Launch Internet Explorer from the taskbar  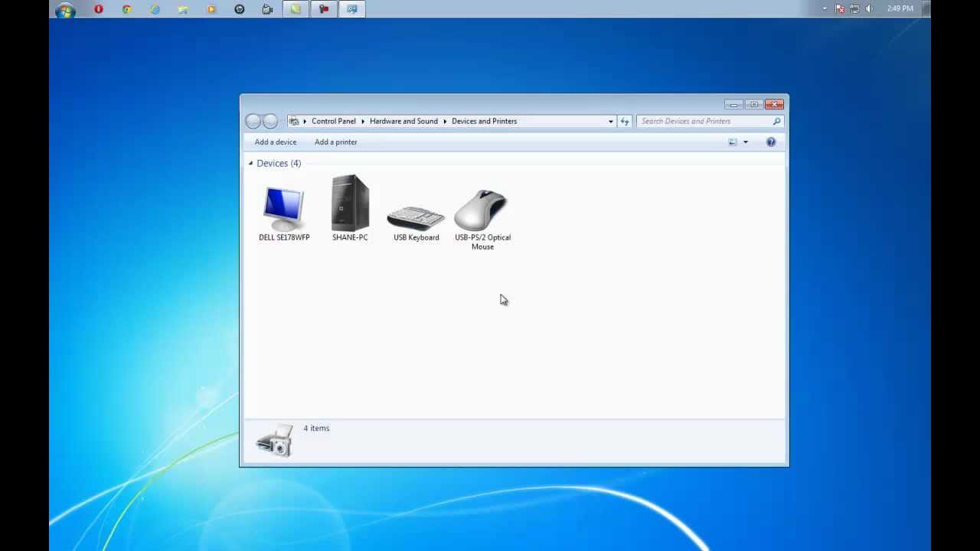point(155,9)
